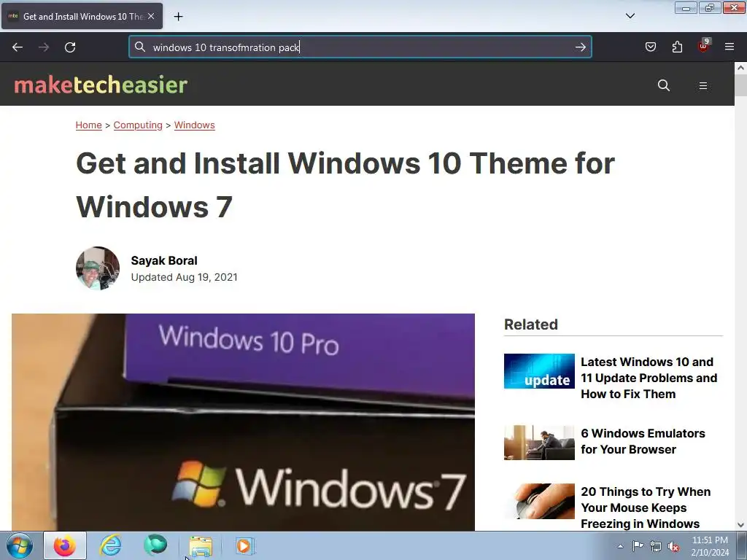Click the forward navigation arrow
747x560 pixels.
click(x=44, y=47)
